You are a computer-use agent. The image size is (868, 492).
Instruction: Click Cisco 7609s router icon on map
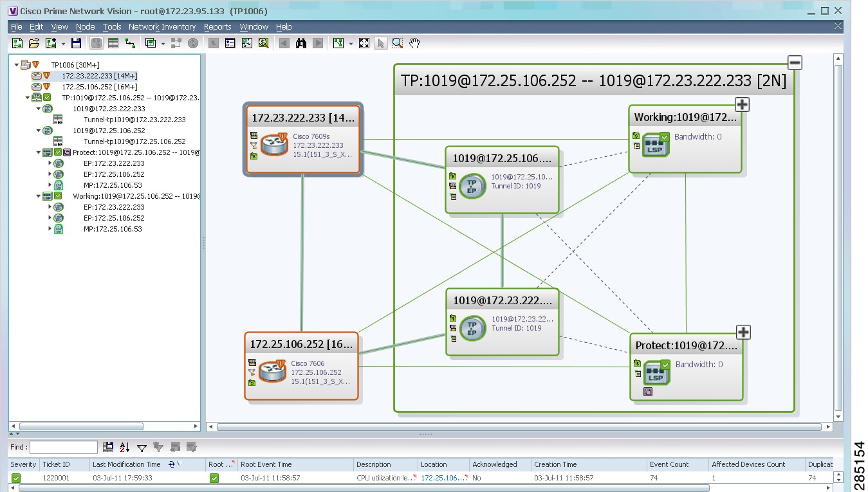(x=274, y=145)
